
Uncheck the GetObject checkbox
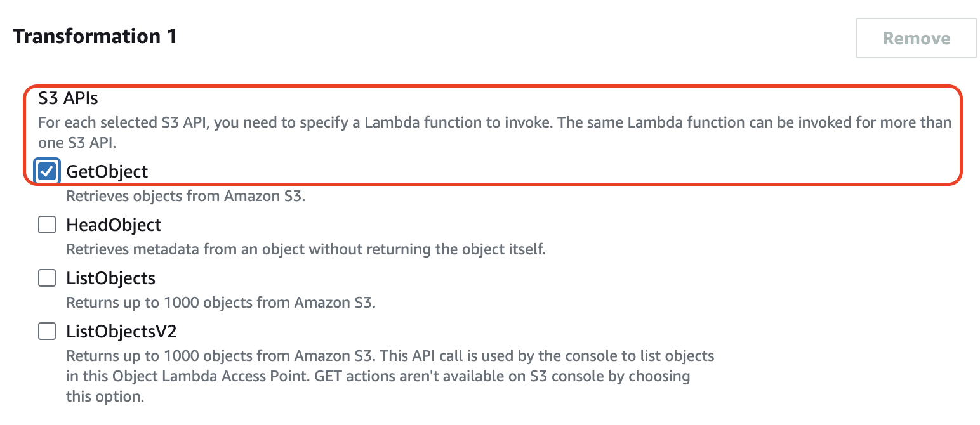coord(47,171)
